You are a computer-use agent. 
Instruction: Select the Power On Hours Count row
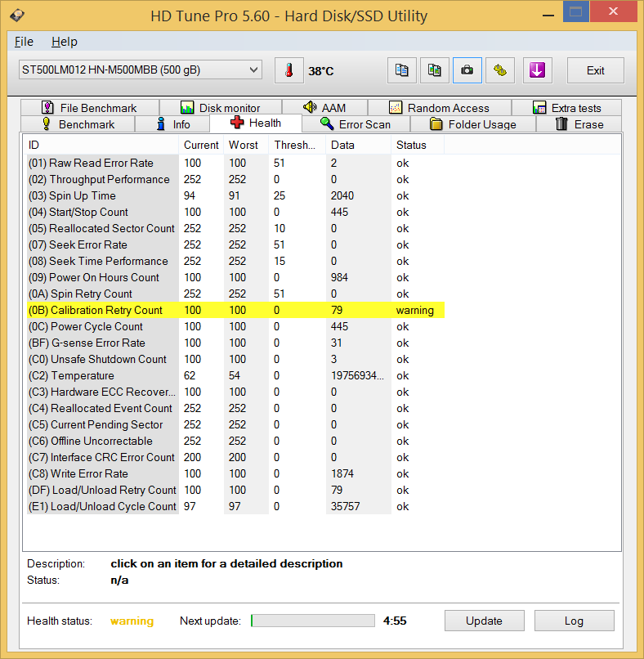pos(235,277)
